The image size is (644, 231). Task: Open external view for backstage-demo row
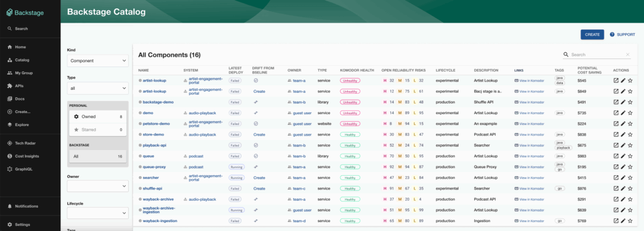point(616,102)
